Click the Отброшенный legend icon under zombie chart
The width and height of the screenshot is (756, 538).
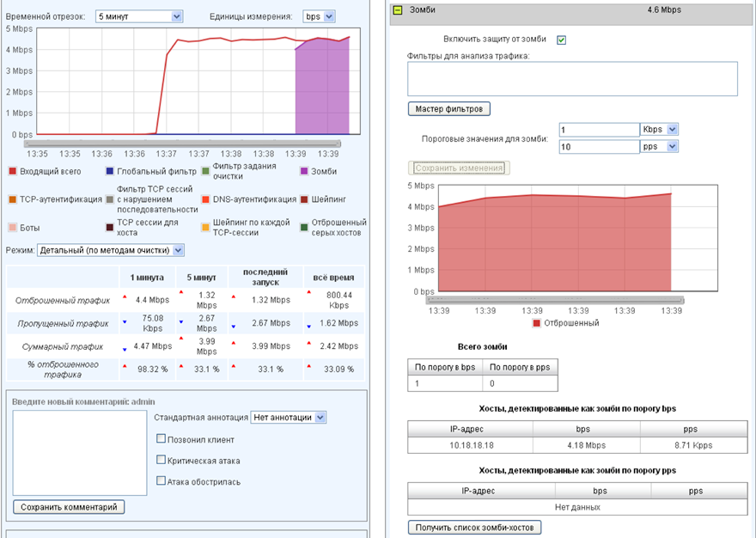pyautogui.click(x=537, y=323)
